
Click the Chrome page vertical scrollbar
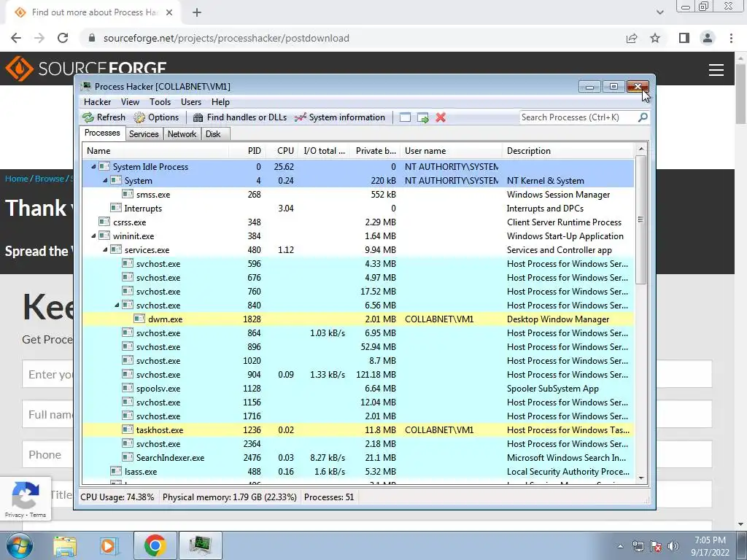741,93
